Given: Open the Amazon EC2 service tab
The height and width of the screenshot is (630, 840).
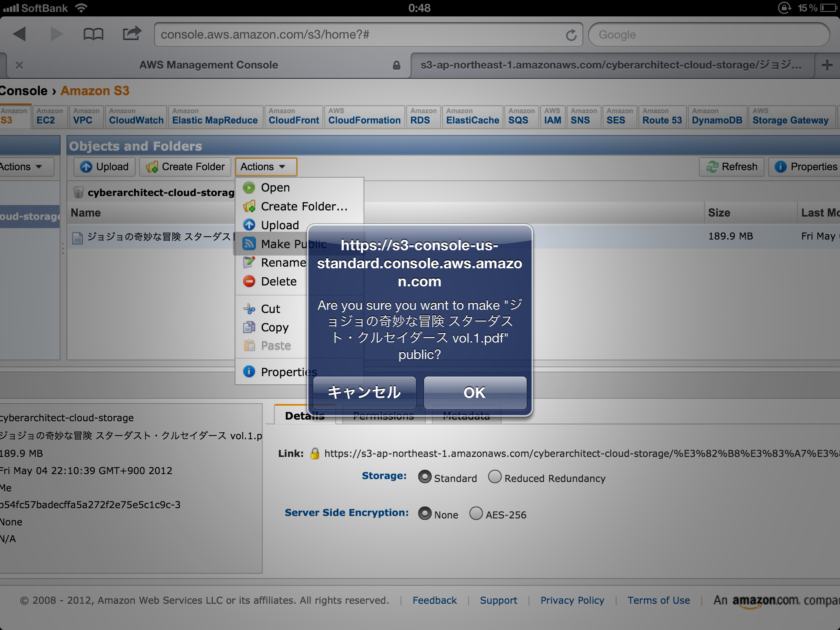Looking at the screenshot, I should (49, 116).
